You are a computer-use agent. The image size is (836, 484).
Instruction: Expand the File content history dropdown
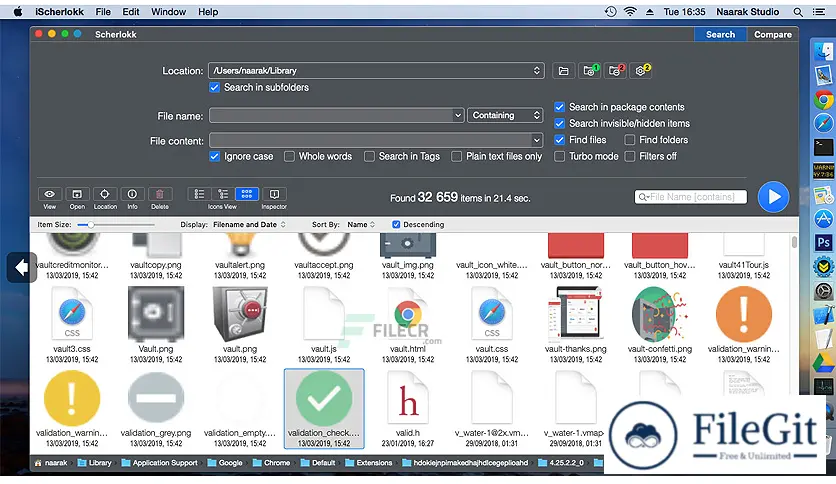[x=536, y=140]
